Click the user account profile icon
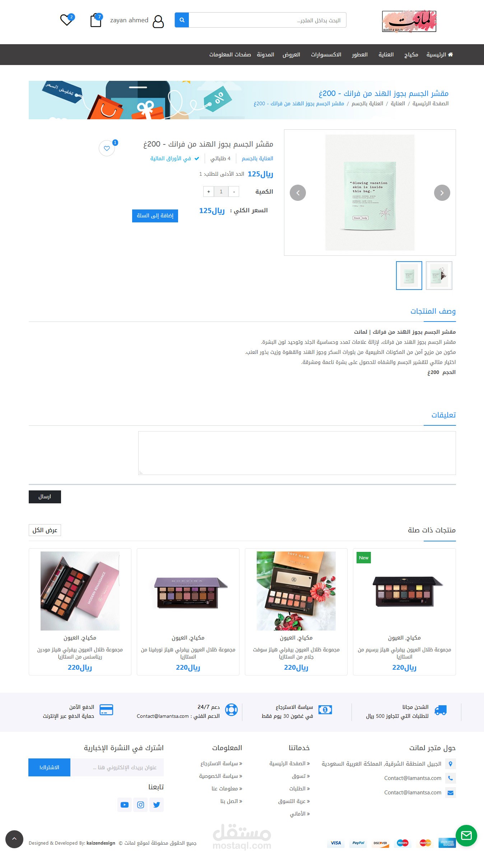This screenshot has height=868, width=484. tap(158, 21)
